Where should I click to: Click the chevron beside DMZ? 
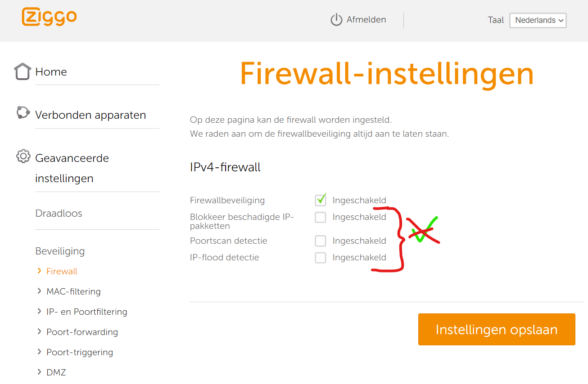(x=40, y=372)
